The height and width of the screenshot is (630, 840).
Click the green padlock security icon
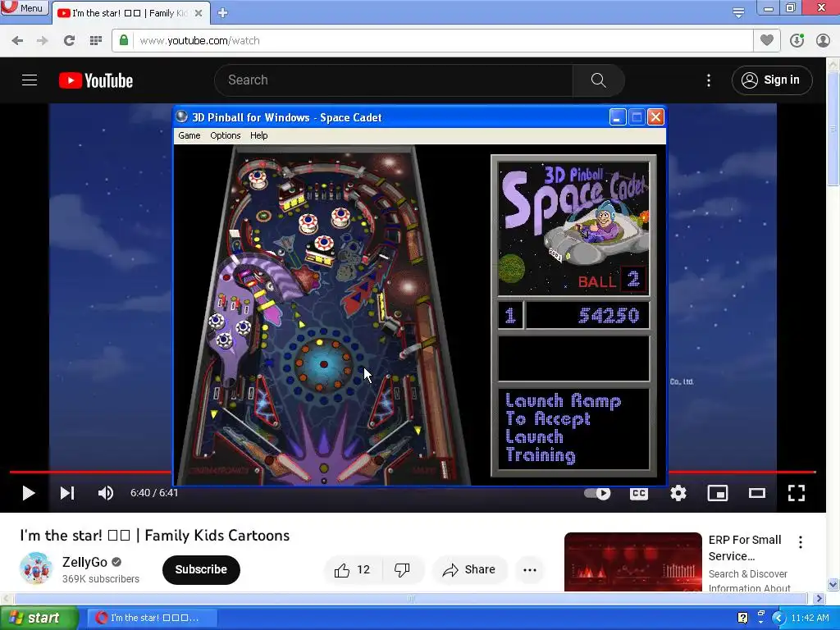coord(124,40)
